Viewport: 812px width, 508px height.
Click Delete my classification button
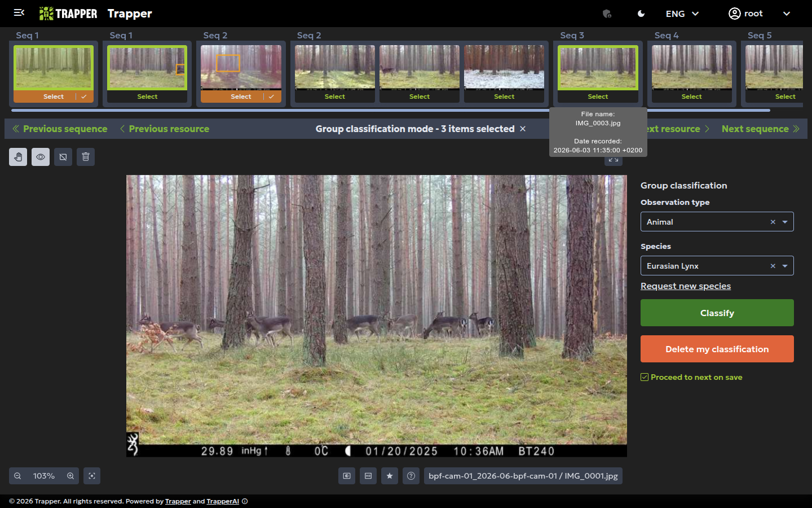717,349
